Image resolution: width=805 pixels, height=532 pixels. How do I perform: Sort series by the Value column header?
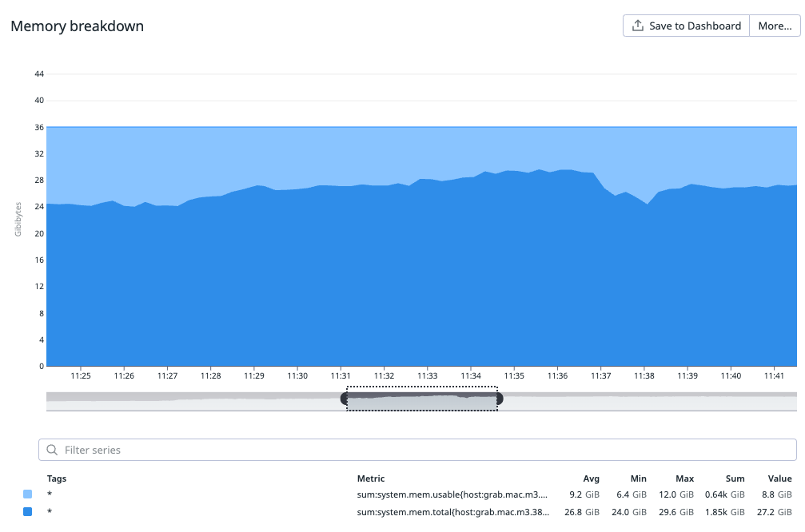(x=779, y=478)
